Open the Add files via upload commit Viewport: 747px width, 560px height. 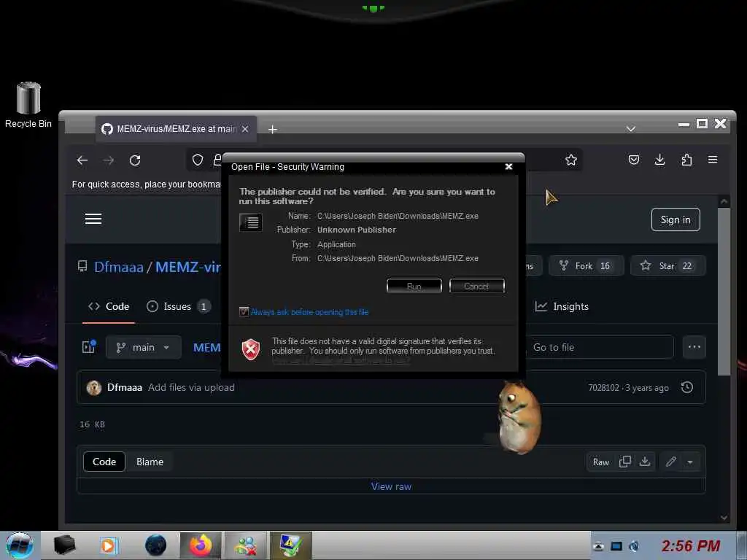pyautogui.click(x=191, y=387)
